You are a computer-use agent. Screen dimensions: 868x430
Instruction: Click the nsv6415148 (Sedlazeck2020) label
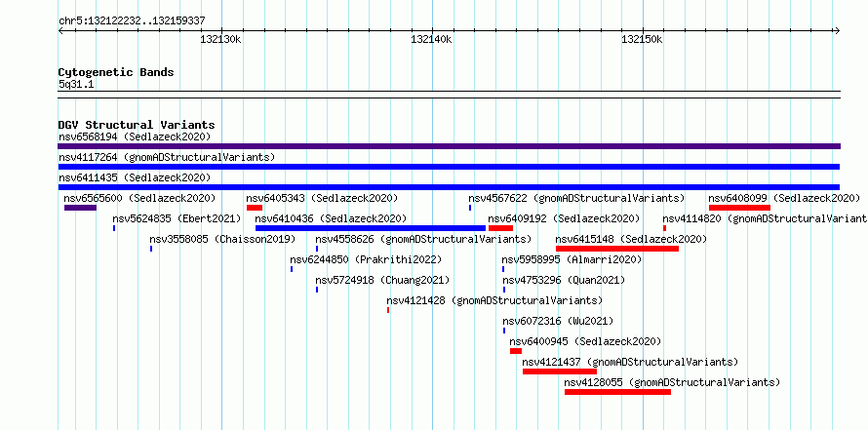click(x=631, y=239)
